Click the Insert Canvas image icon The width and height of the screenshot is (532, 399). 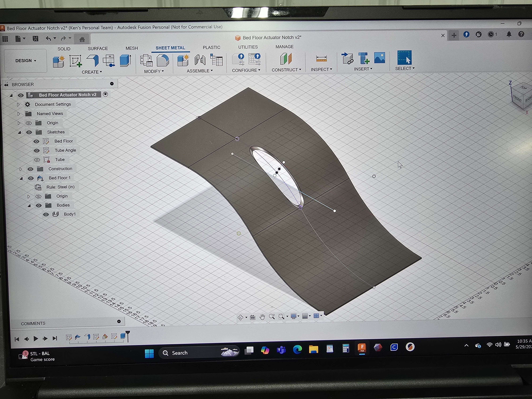(x=380, y=58)
